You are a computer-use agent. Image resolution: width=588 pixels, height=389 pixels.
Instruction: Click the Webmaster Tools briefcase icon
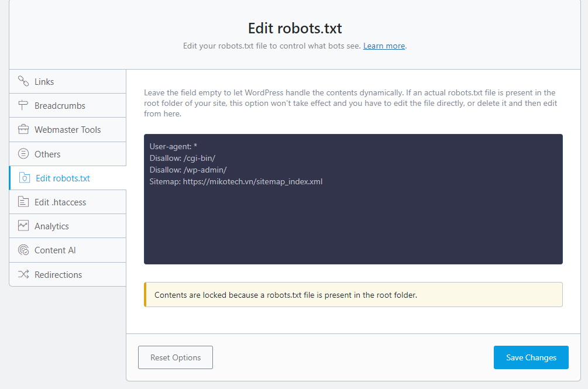pyautogui.click(x=23, y=129)
